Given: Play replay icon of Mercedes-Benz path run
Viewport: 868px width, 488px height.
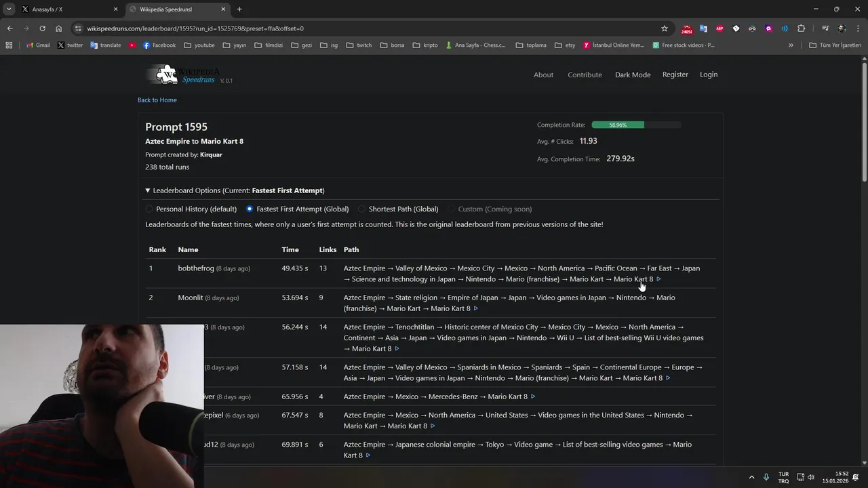Looking at the screenshot, I should pos(533,396).
